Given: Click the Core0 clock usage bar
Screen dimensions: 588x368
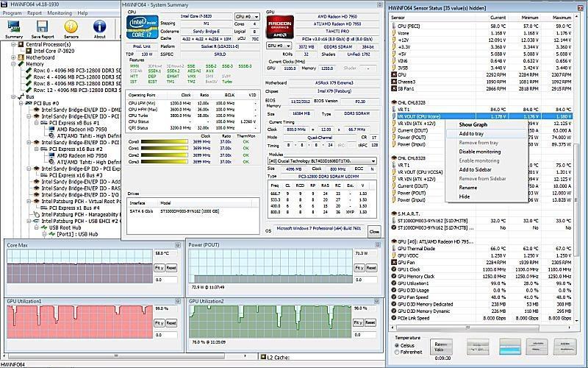Looking at the screenshot, I should [x=164, y=142].
